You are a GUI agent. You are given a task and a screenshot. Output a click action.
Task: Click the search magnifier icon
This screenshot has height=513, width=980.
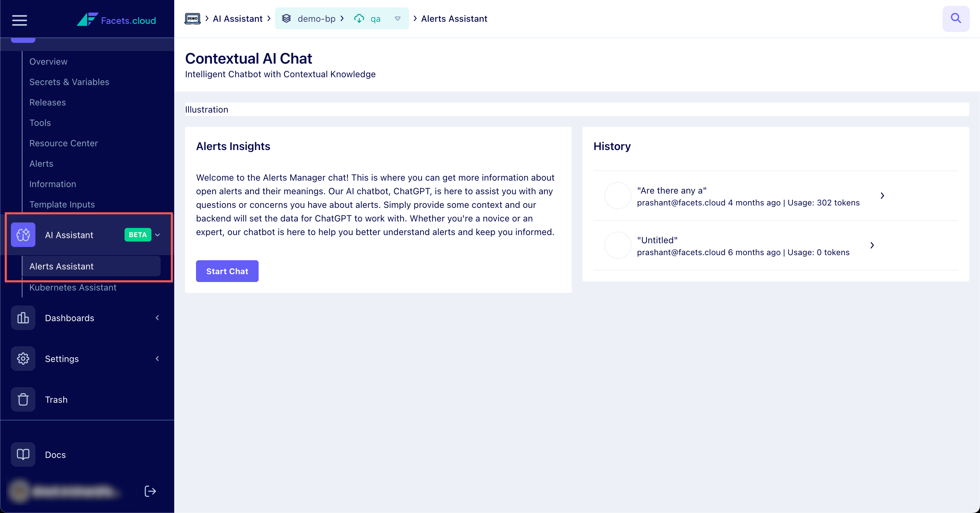(x=955, y=19)
